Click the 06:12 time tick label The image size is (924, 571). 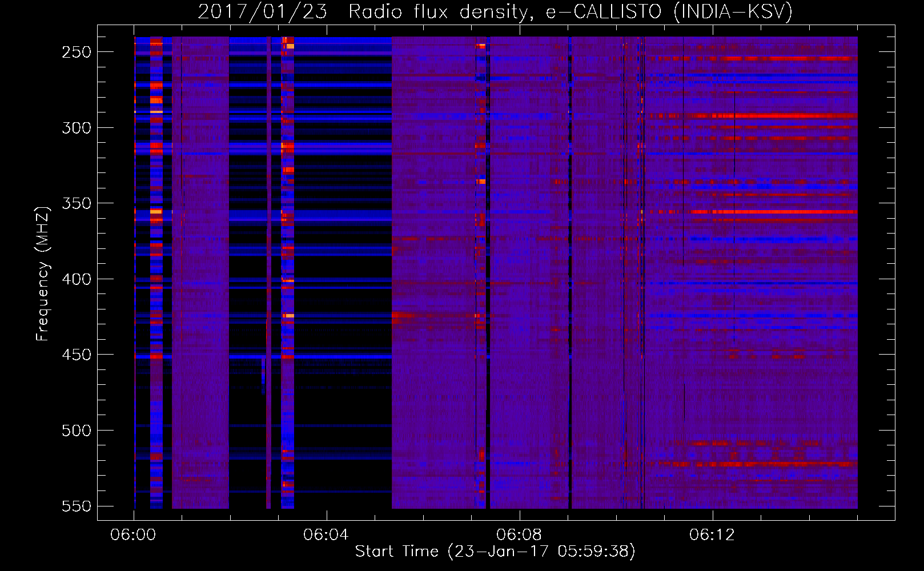[x=712, y=535]
